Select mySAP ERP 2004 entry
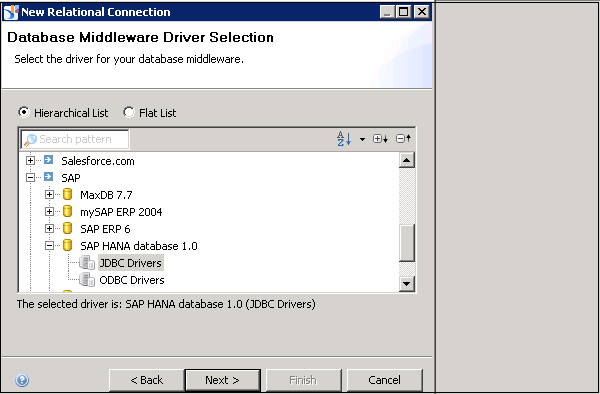This screenshot has height=394, width=600. pyautogui.click(x=121, y=212)
